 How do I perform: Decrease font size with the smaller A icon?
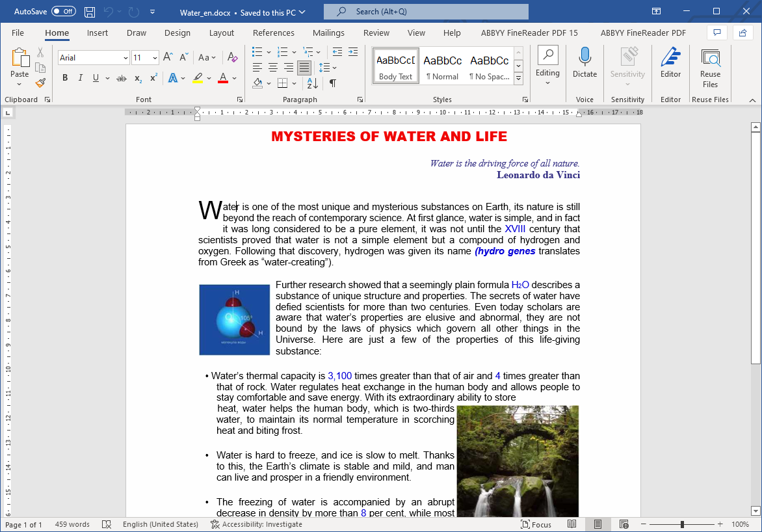pos(184,57)
